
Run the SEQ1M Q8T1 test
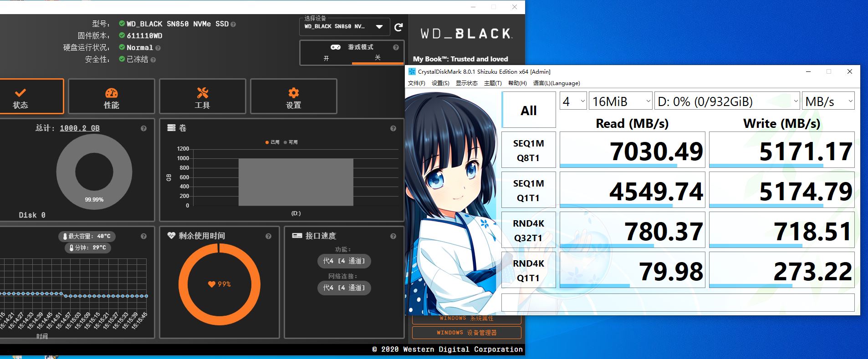point(528,150)
